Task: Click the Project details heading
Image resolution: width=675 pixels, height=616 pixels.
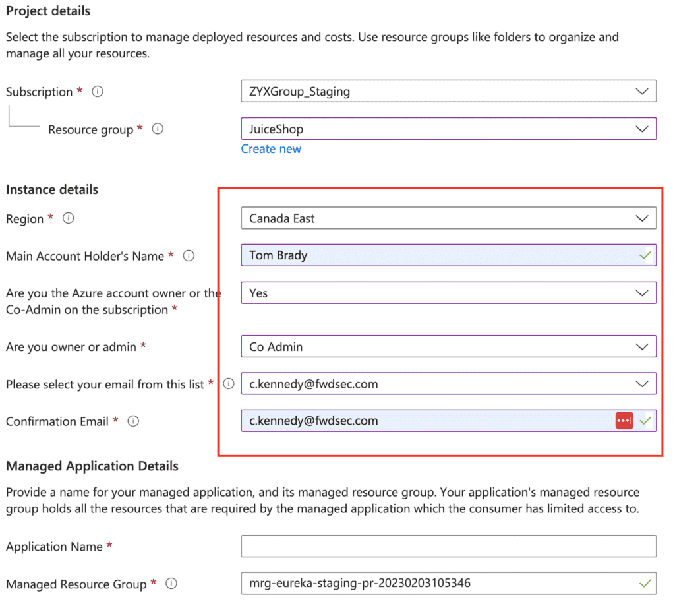Action: 48,11
